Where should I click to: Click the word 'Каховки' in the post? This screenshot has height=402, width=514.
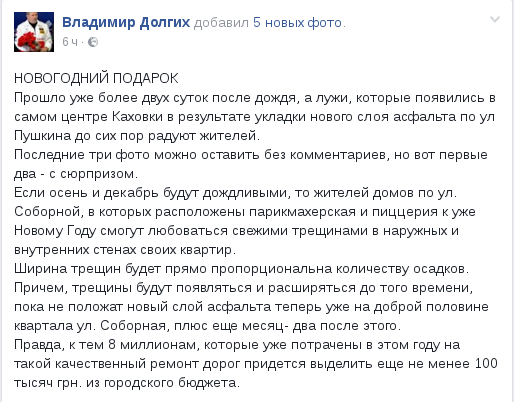pos(137,117)
